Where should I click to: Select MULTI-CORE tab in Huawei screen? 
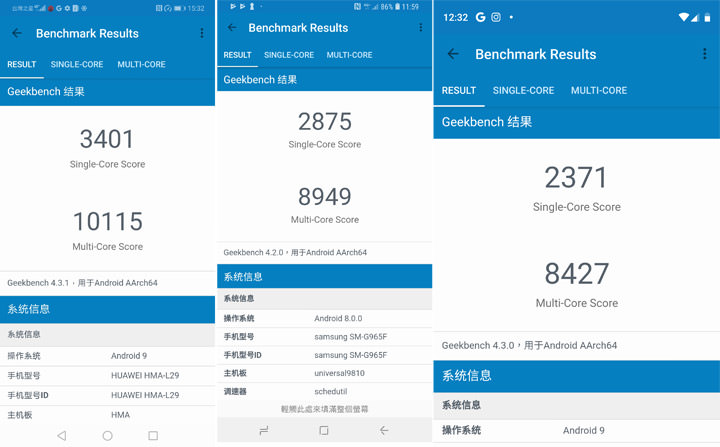coord(141,64)
